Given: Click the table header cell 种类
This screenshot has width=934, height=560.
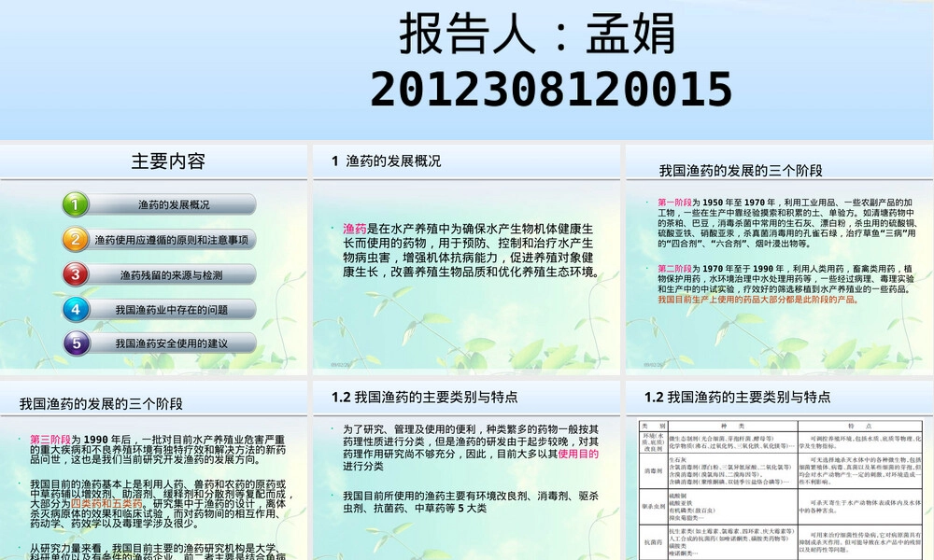Looking at the screenshot, I should pyautogui.click(x=732, y=427).
